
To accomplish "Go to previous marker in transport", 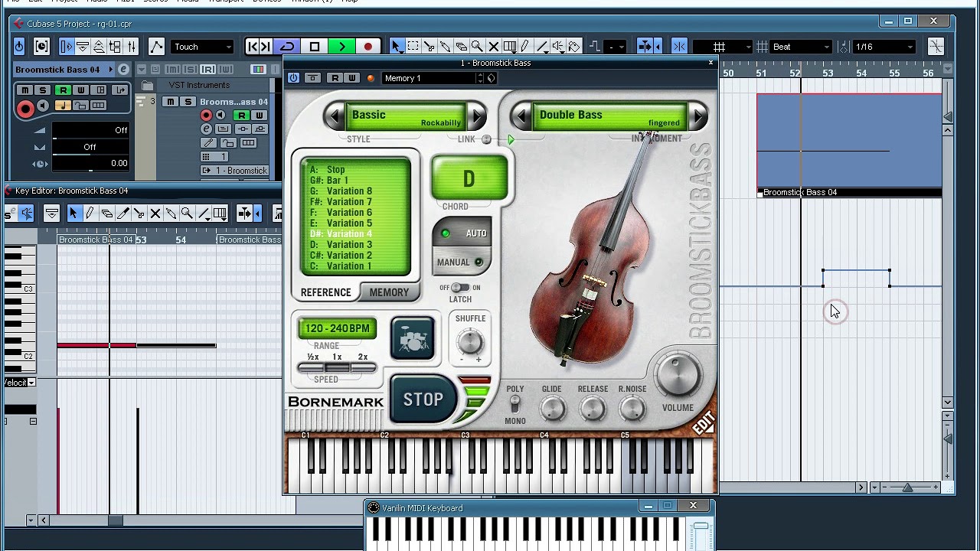I will coord(252,47).
